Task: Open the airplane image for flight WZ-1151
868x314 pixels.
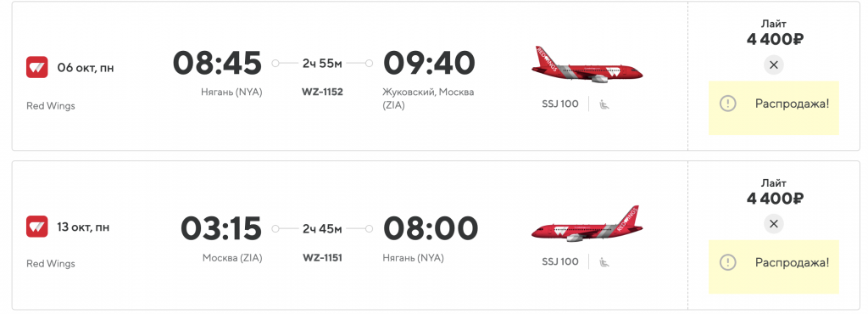Action: [x=587, y=224]
